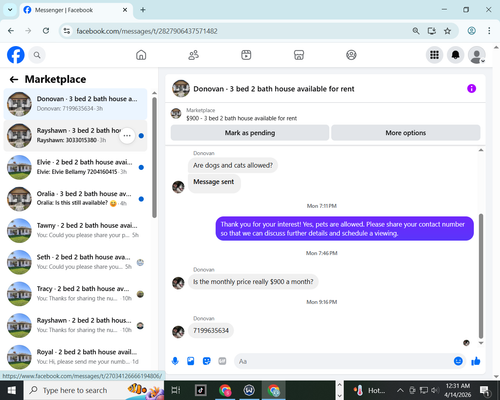Click More options button
The image size is (500, 400).
tap(406, 133)
